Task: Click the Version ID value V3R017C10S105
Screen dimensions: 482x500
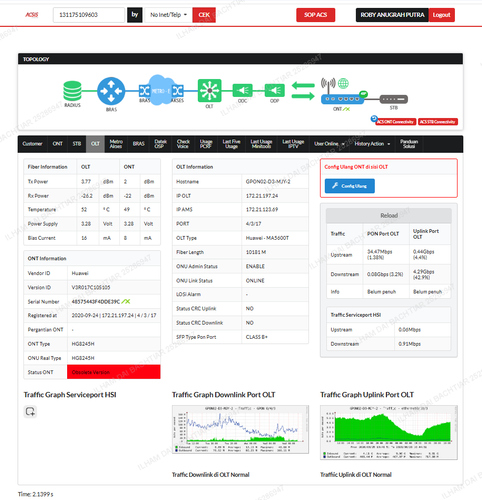Action: pos(91,287)
